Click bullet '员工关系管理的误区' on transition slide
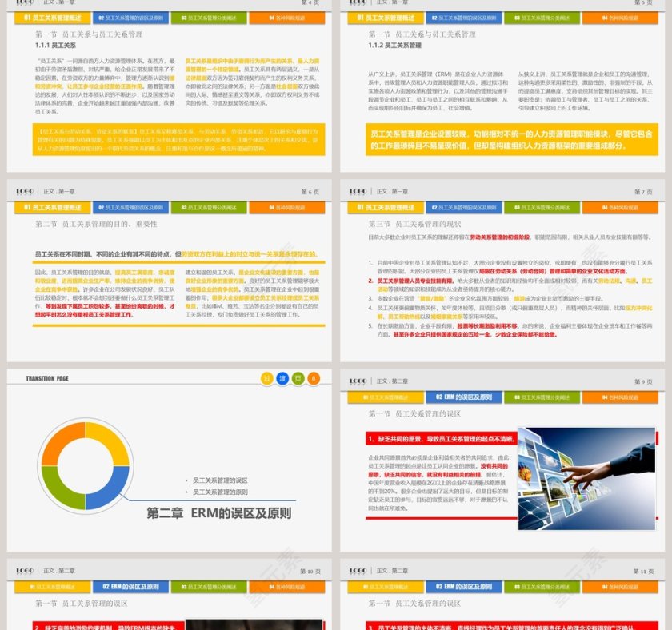 pyautogui.click(x=220, y=480)
